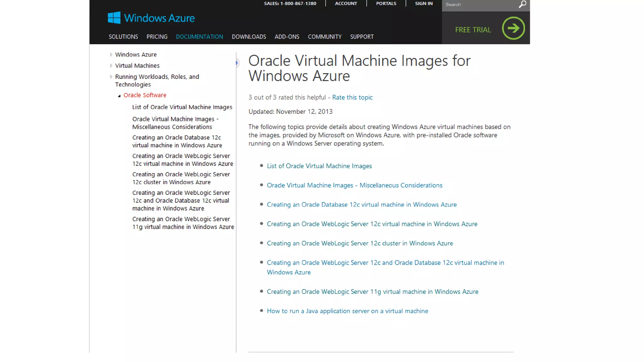Open How to run a Java application server link

tap(347, 311)
